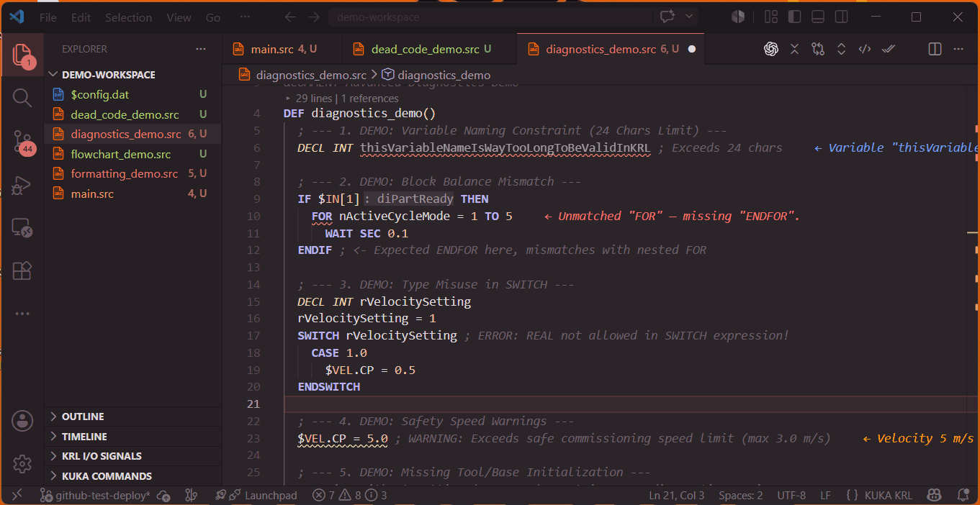The height and width of the screenshot is (505, 980).
Task: Show additional views via activity bar ellipsis
Action: 22,314
